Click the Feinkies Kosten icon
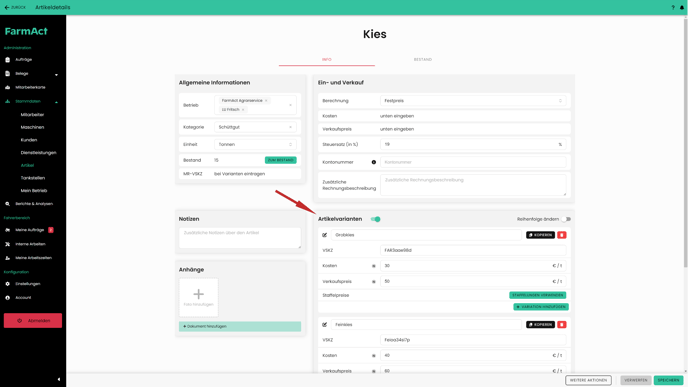The width and height of the screenshot is (688, 387). pyautogui.click(x=374, y=356)
